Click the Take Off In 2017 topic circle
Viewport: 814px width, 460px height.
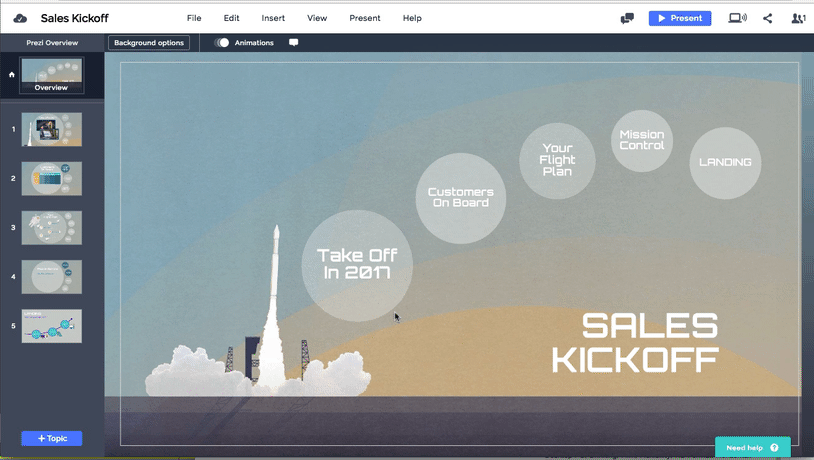(356, 264)
